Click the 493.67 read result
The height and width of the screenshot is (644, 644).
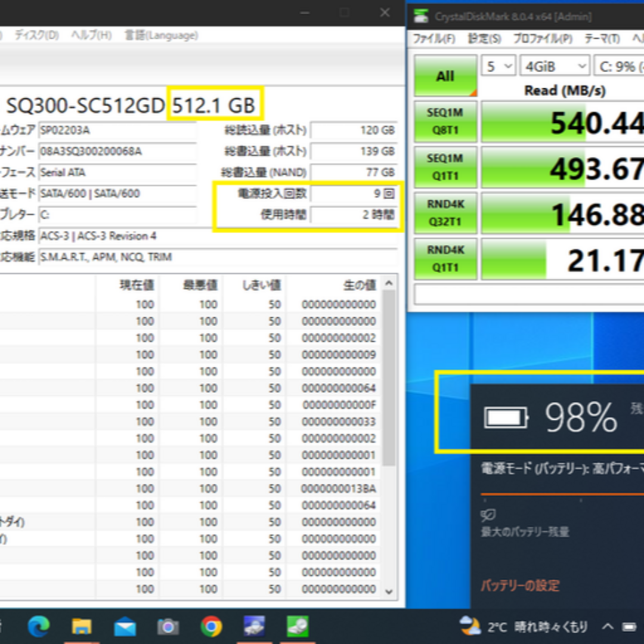563,168
